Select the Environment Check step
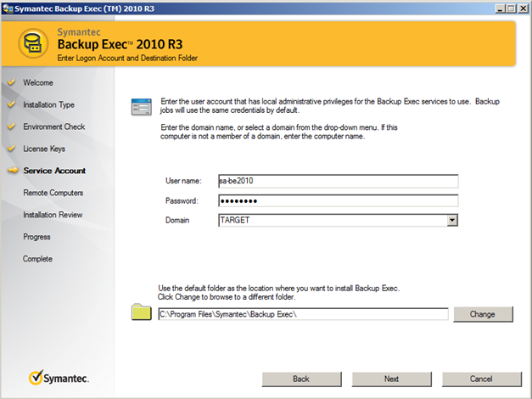The width and height of the screenshot is (532, 399). (54, 126)
